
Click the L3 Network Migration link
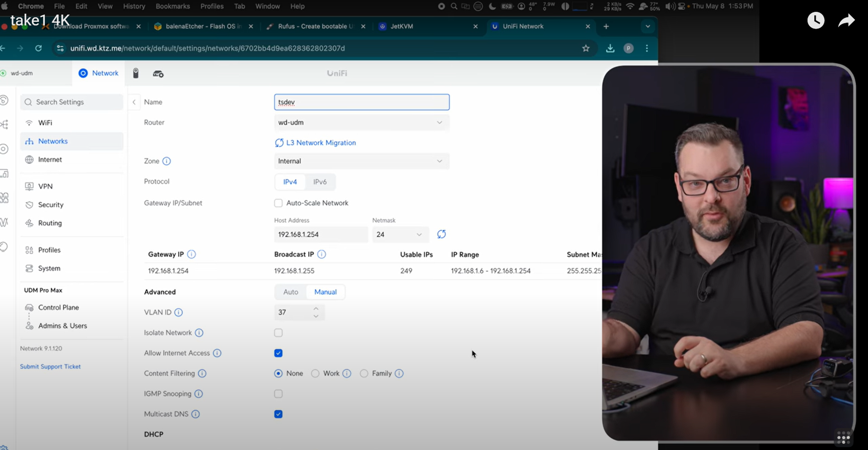321,143
